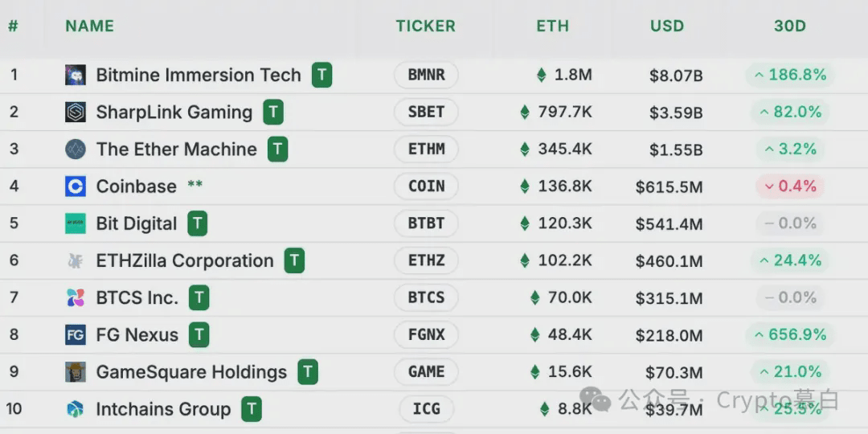Click the BMNR ticker pill
The width and height of the screenshot is (868, 434).
[426, 75]
